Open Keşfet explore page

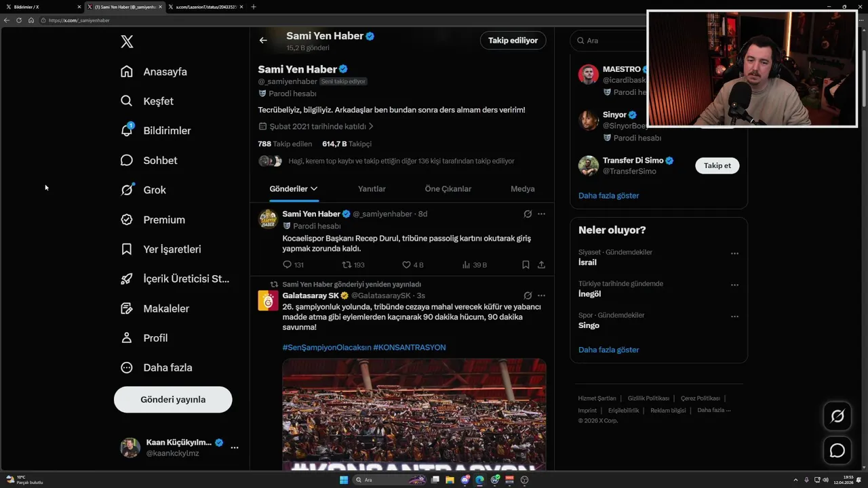point(147,101)
